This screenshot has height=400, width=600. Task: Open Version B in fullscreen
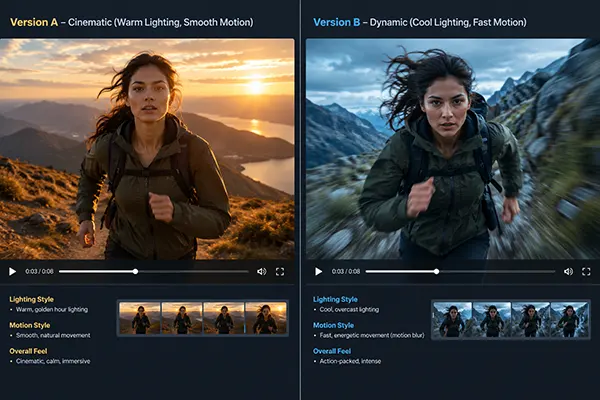pyautogui.click(x=586, y=272)
